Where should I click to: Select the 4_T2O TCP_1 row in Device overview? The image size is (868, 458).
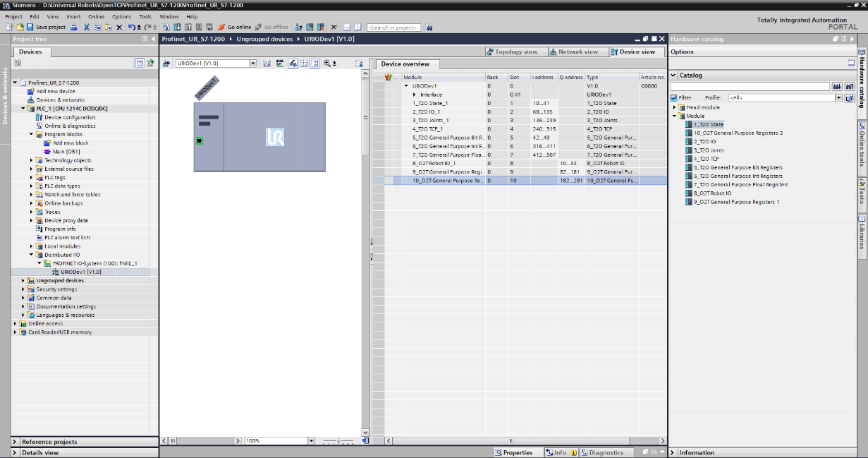point(520,128)
